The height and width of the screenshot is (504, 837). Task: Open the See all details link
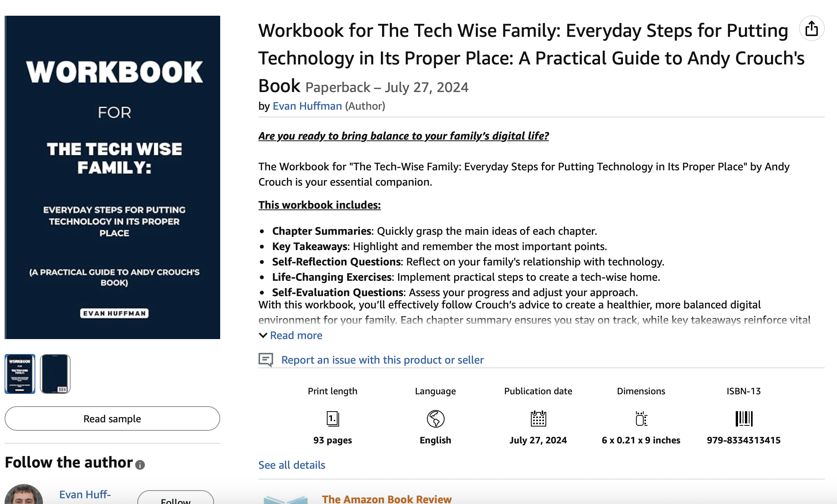pos(292,465)
